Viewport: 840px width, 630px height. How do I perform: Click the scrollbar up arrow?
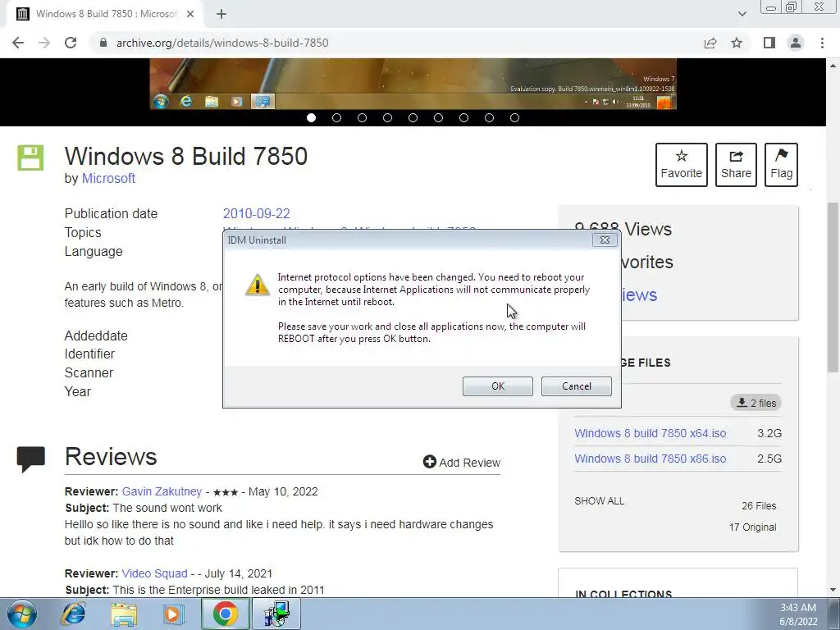(x=833, y=66)
